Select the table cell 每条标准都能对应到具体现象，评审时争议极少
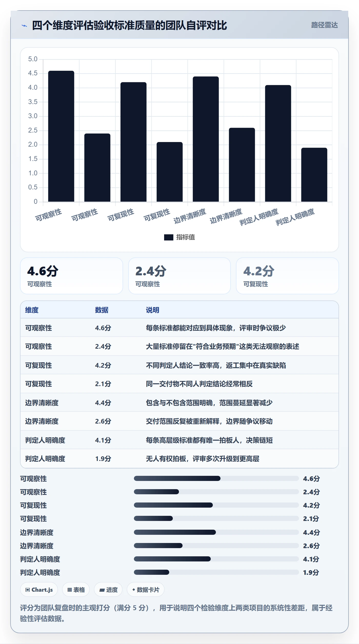359x644 pixels. click(216, 328)
